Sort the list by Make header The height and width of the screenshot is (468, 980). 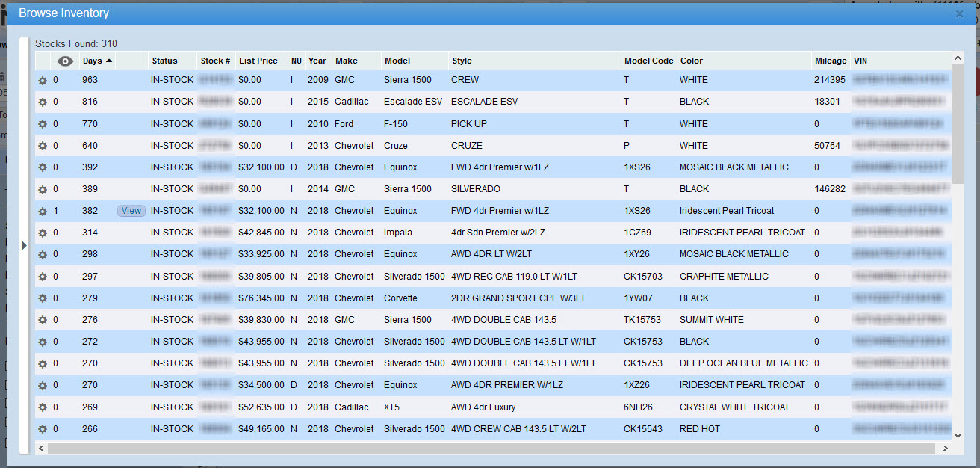click(x=346, y=61)
